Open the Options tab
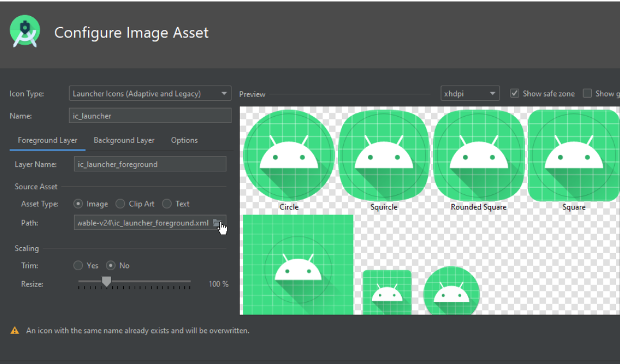620x364 pixels. tap(184, 140)
